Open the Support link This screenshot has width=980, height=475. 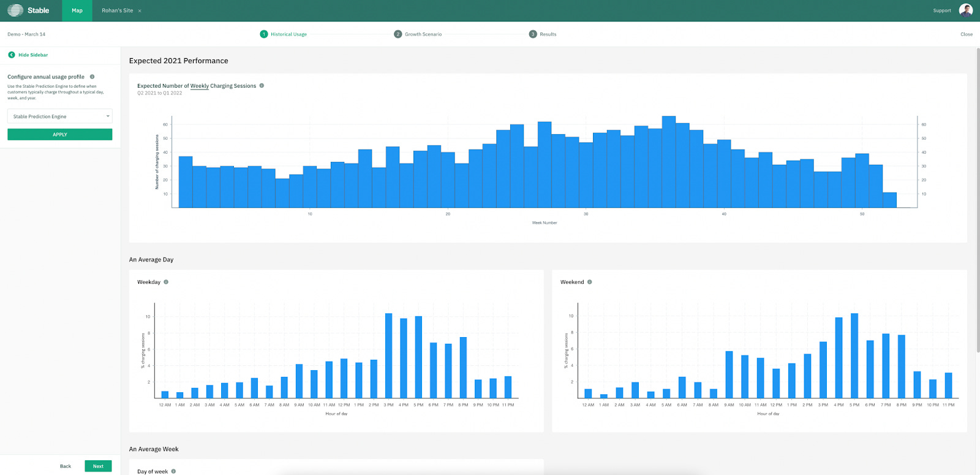pyautogui.click(x=942, y=10)
